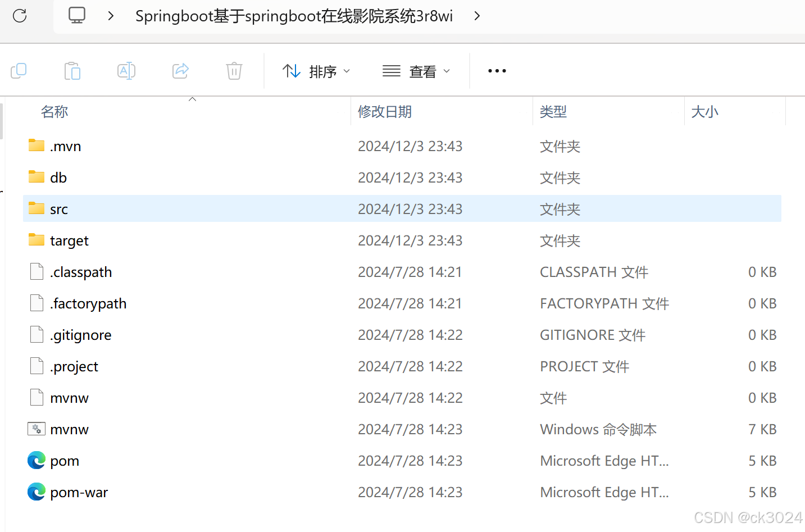Click the .classpath file icon

tap(37, 271)
